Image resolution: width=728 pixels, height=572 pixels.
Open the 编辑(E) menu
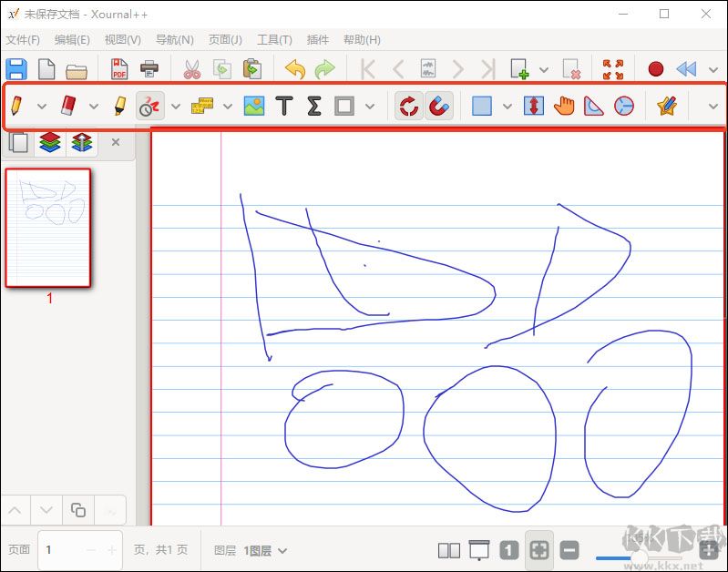click(x=72, y=40)
